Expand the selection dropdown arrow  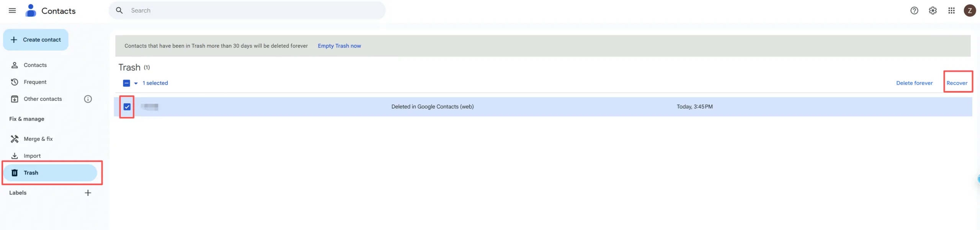coord(136,83)
